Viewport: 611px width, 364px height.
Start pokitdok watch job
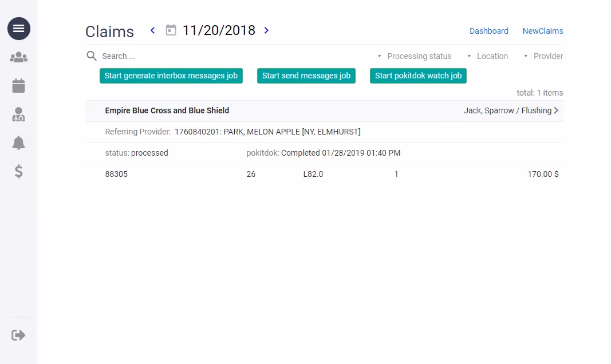(x=418, y=76)
